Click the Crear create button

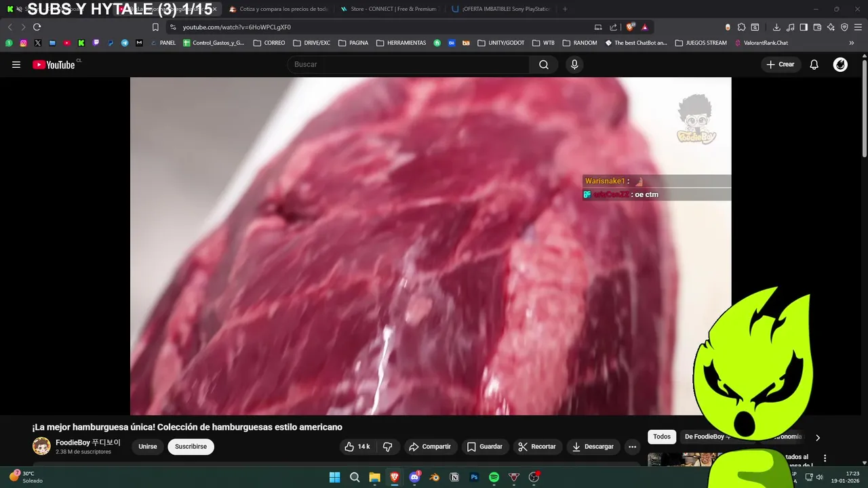click(781, 64)
